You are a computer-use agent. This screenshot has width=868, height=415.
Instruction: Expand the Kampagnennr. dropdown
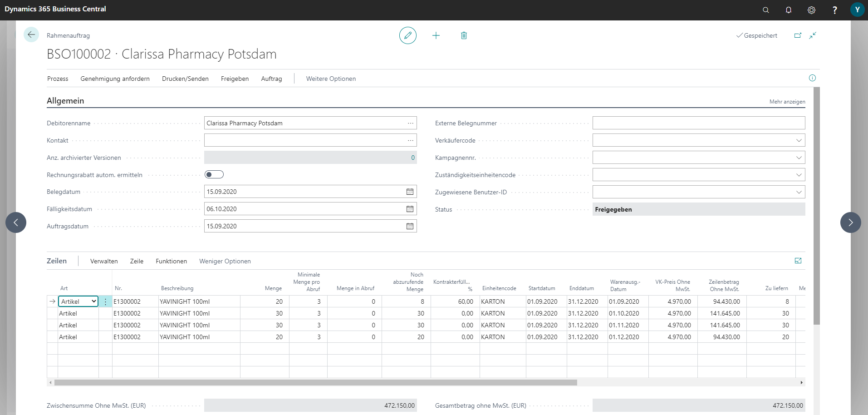coord(799,158)
